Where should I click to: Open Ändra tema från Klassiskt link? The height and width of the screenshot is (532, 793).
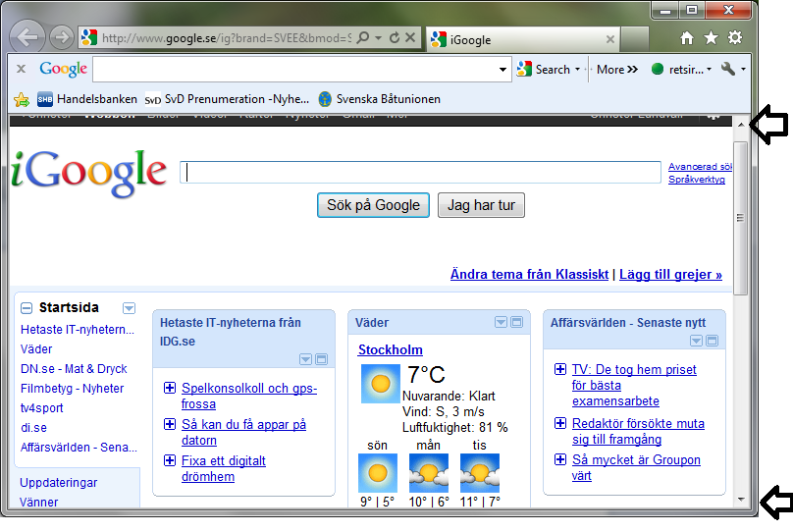[x=530, y=274]
